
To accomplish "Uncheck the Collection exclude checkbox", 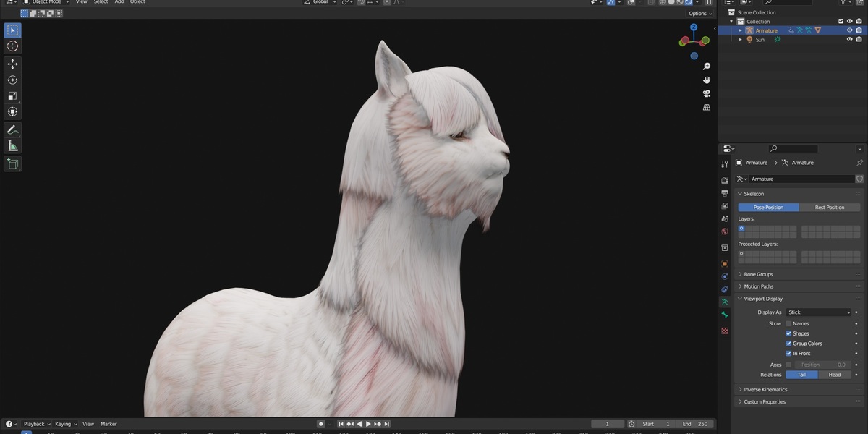I will [841, 22].
